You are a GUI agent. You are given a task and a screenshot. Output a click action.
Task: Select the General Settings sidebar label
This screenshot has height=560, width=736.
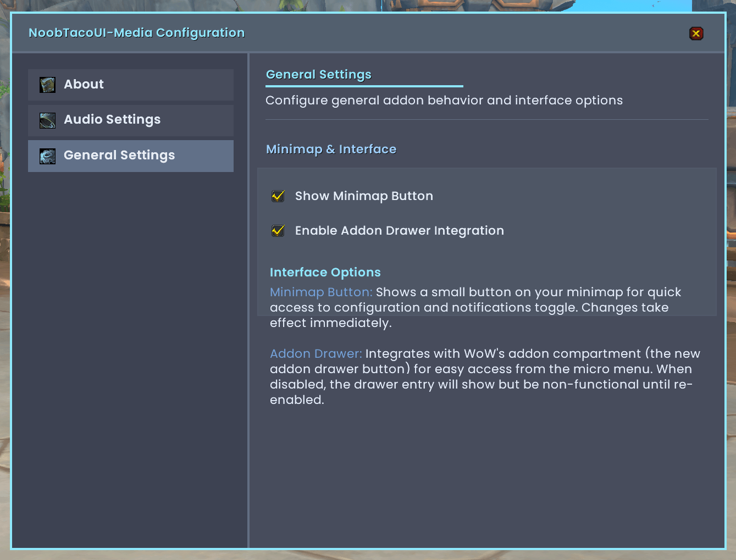119,156
